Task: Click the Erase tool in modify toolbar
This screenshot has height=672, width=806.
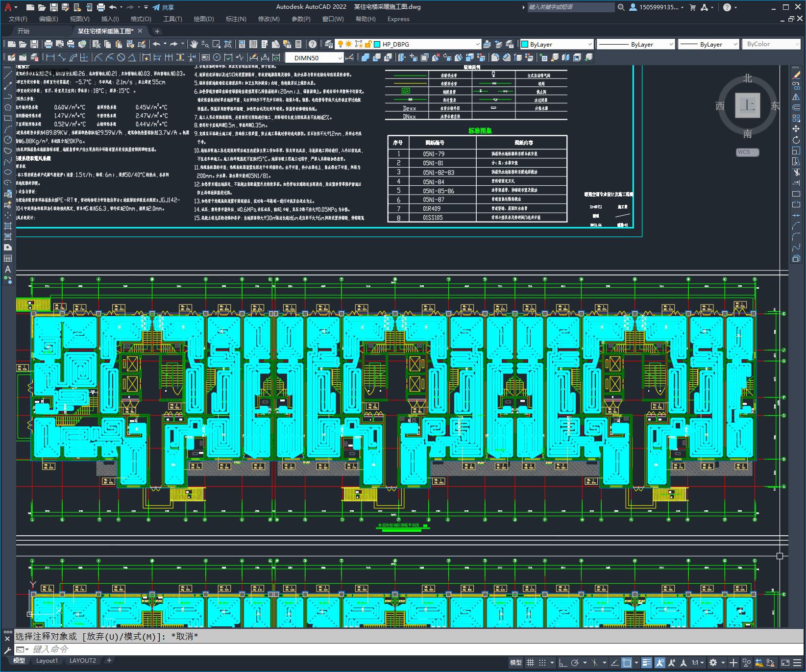Action: click(x=796, y=75)
